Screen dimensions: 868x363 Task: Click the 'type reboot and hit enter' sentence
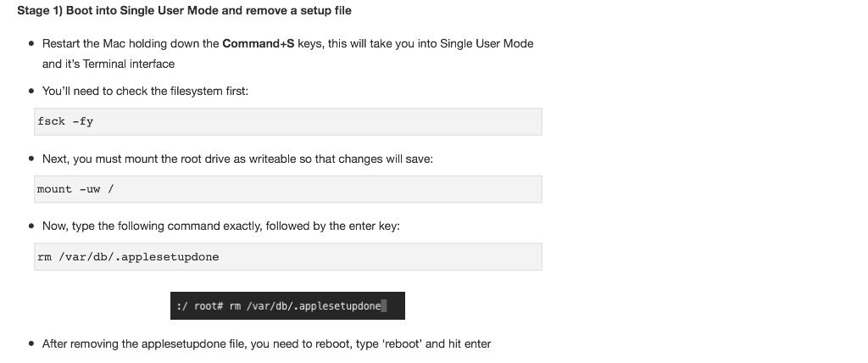click(x=266, y=343)
